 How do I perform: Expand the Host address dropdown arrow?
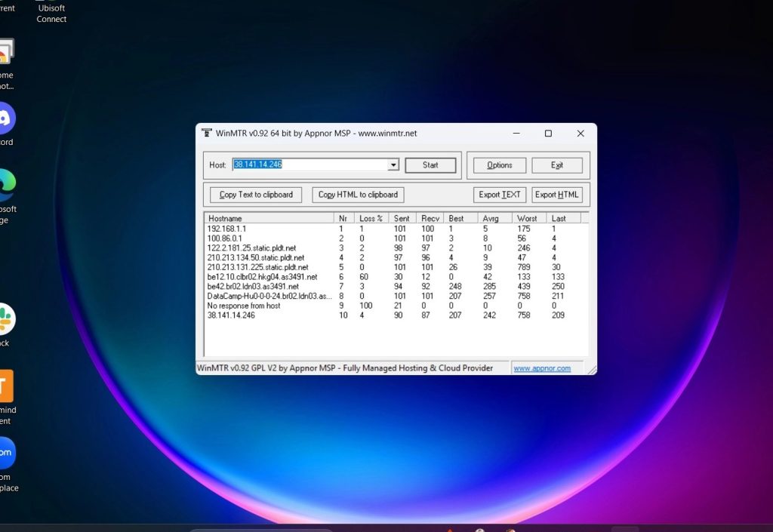click(393, 165)
